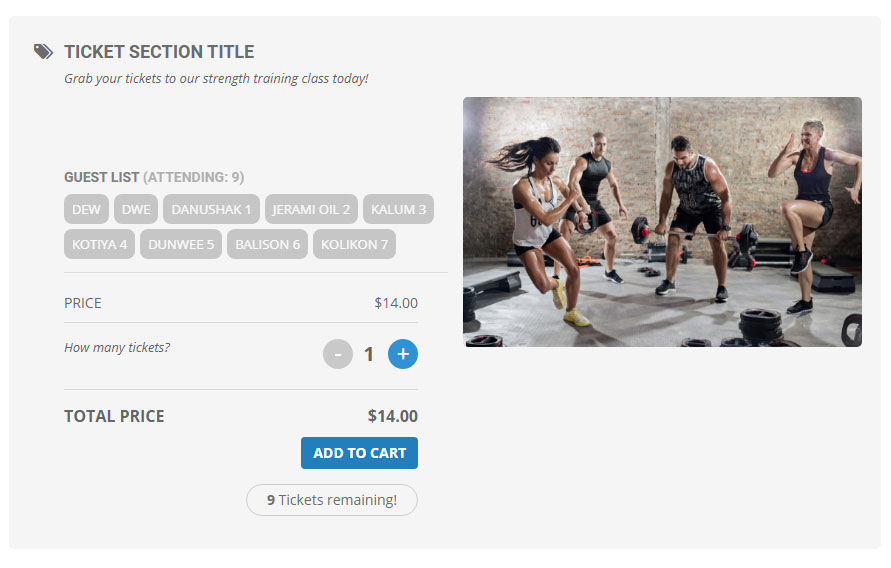Click the KOLIKON 7 guest tag

pyautogui.click(x=354, y=244)
